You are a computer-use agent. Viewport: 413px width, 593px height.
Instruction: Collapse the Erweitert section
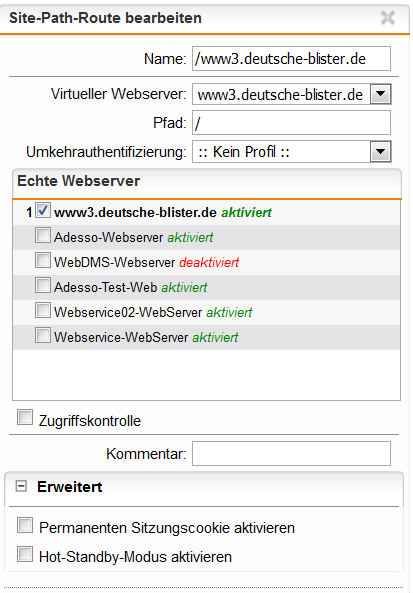(21, 486)
